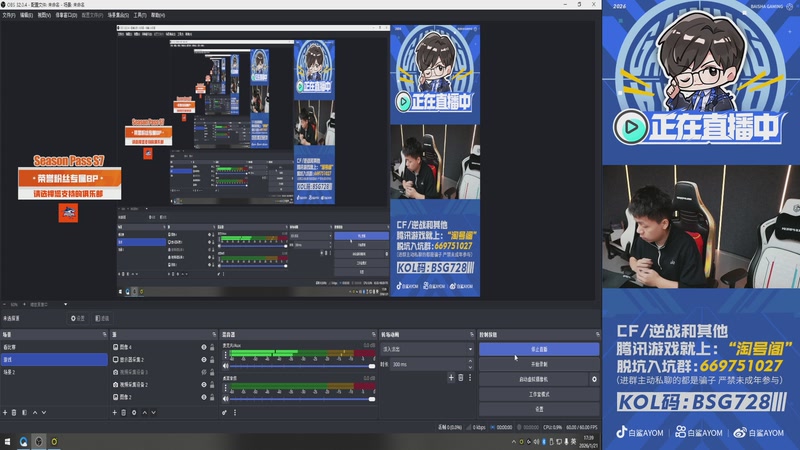Mute the desktop audio speaker icon

[226, 398]
